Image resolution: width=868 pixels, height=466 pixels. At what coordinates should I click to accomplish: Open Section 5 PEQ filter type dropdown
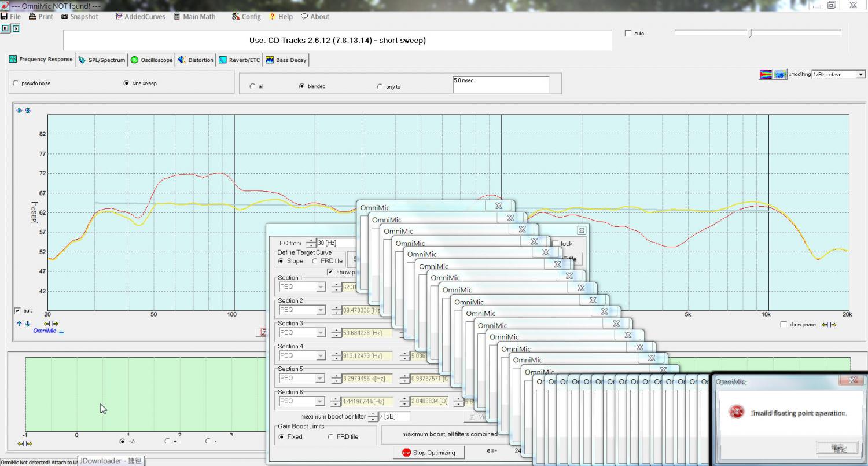(321, 379)
